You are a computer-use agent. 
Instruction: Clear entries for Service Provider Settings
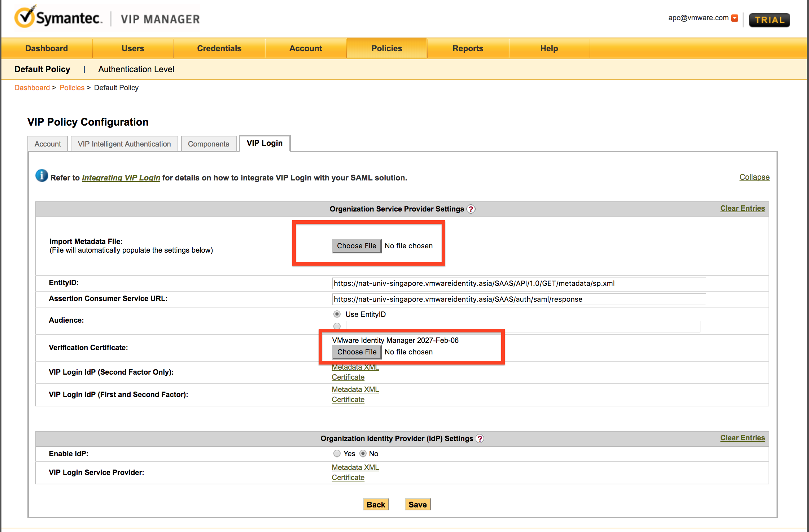click(743, 208)
